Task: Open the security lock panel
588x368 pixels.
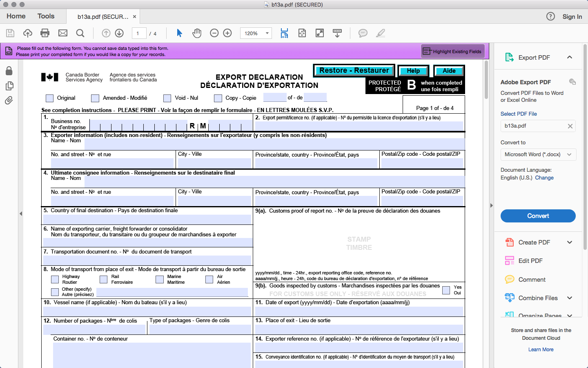Action: pos(9,71)
